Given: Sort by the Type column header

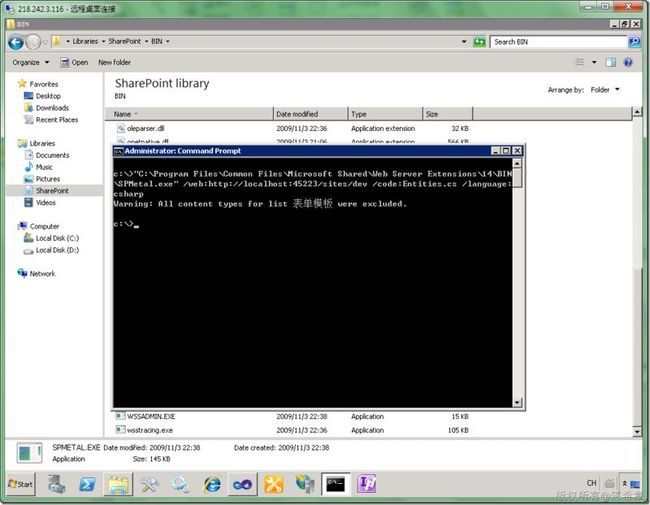Looking at the screenshot, I should tap(385, 114).
